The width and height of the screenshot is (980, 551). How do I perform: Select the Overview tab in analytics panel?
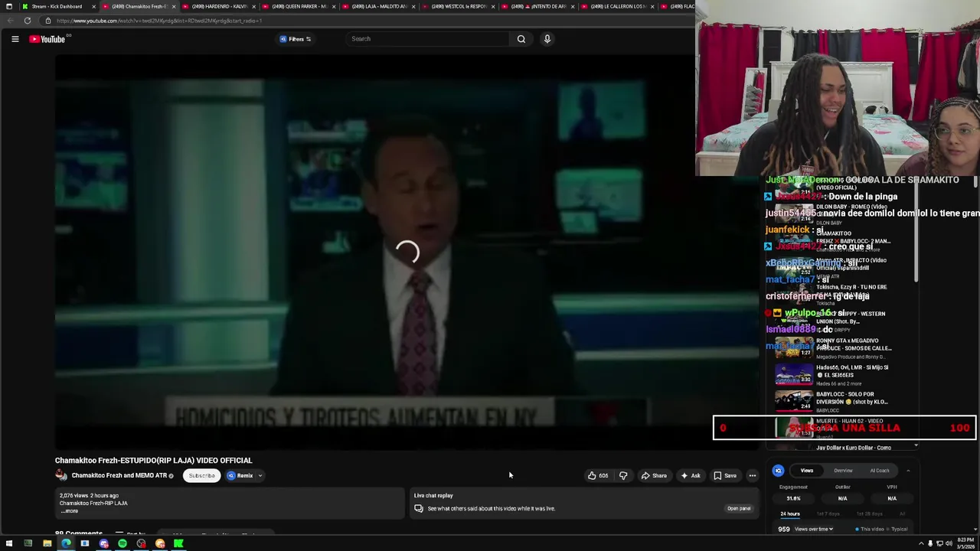pos(843,471)
